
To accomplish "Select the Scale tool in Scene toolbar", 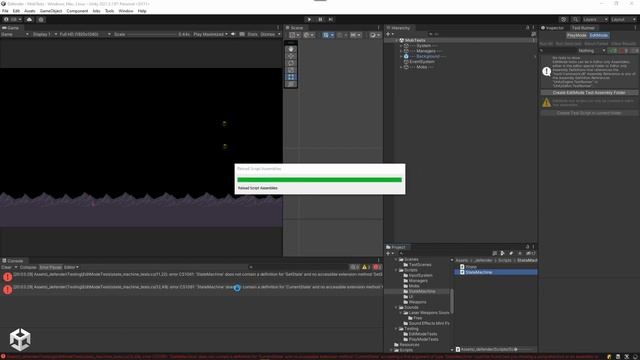I will click(x=291, y=70).
